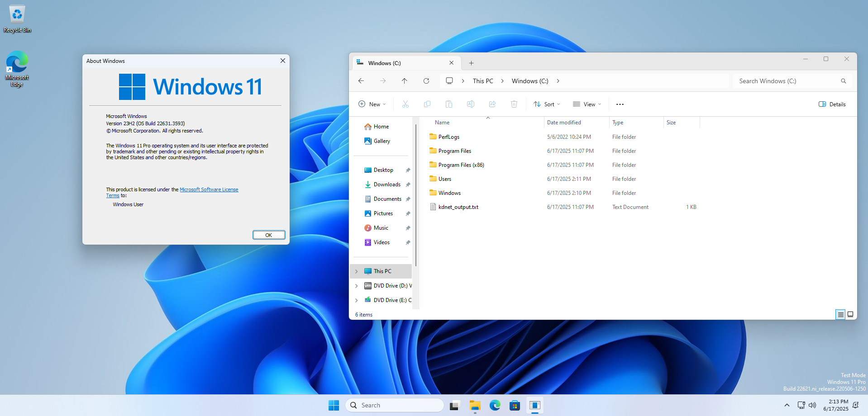The height and width of the screenshot is (416, 868).
Task: Click the Share icon in toolbar
Action: tap(492, 104)
